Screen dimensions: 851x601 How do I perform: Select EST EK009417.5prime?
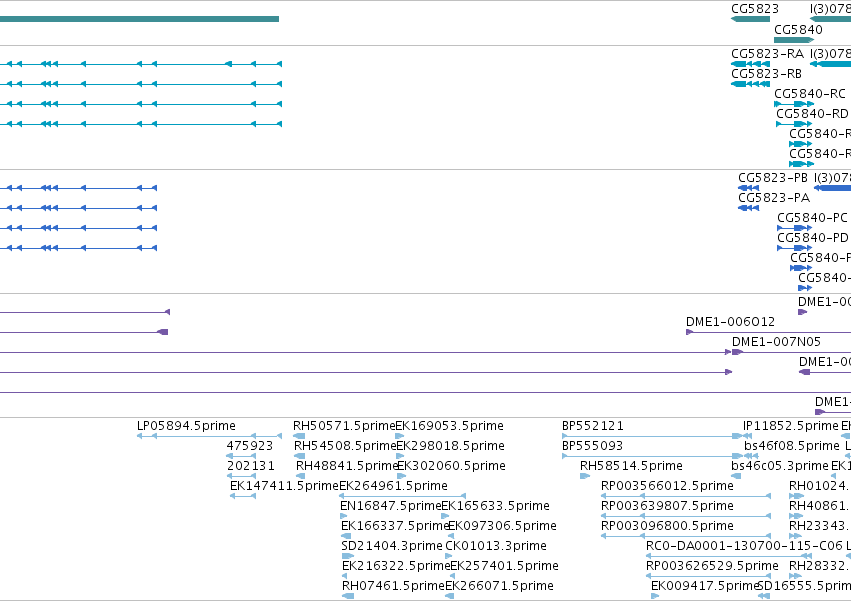(x=704, y=586)
